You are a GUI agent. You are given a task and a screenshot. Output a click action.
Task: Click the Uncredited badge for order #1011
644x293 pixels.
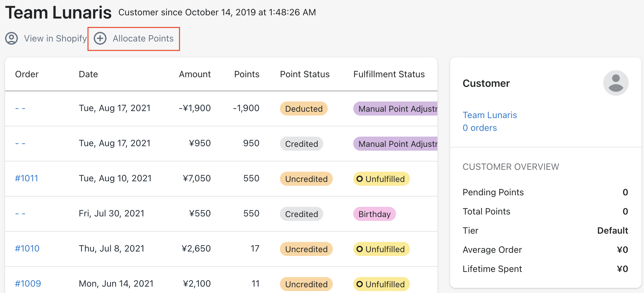point(306,179)
